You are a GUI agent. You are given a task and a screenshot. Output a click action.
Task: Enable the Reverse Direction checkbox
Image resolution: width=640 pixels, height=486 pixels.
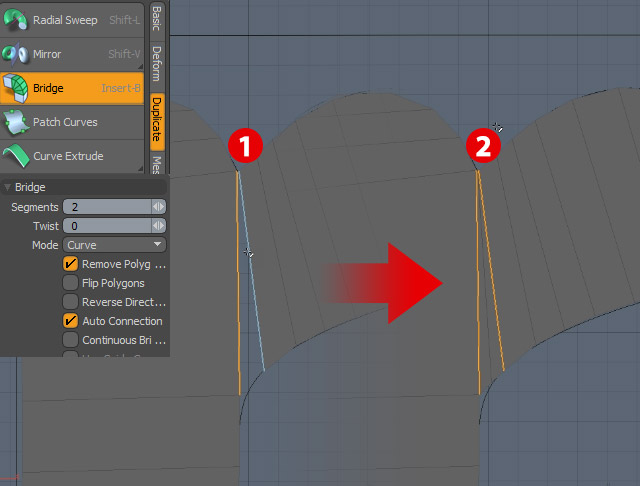tap(70, 302)
